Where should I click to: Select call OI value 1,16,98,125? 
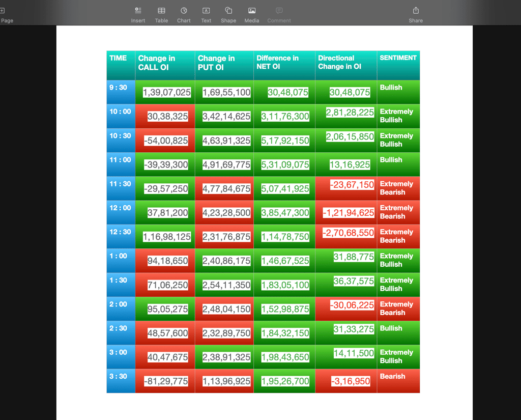pos(167,236)
